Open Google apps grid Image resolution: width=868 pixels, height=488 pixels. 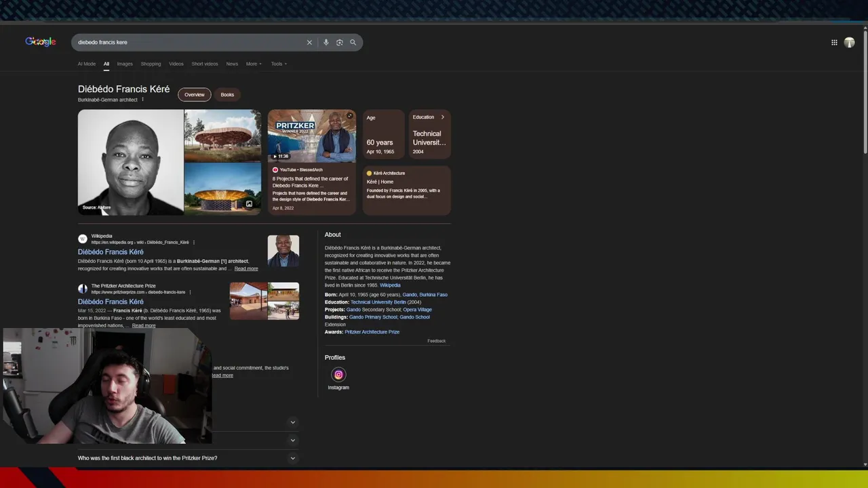pos(834,42)
